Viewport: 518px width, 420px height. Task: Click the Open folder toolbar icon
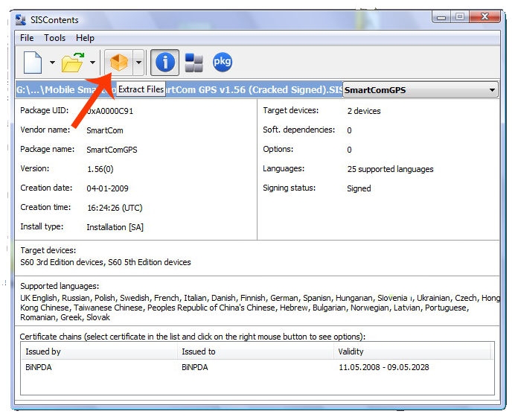click(x=73, y=62)
